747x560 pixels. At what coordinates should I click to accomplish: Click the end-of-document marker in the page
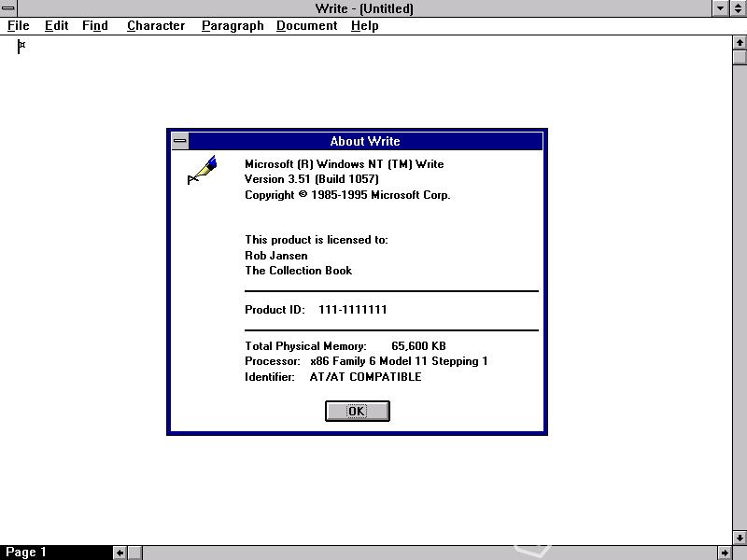21,46
